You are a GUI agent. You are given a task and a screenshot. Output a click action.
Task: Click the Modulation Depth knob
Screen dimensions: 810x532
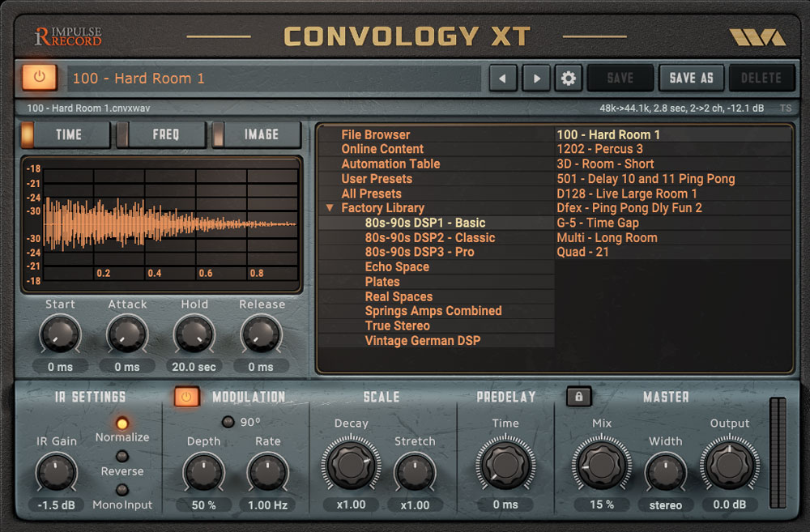click(x=203, y=472)
